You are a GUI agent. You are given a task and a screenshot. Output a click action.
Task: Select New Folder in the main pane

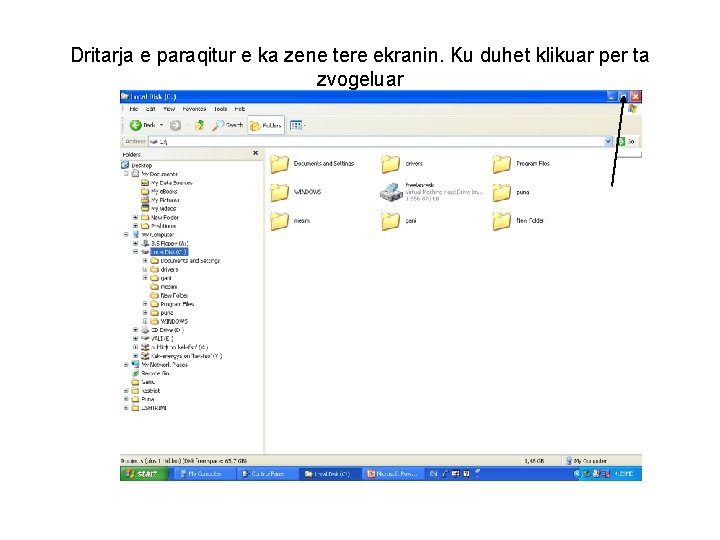click(x=518, y=221)
